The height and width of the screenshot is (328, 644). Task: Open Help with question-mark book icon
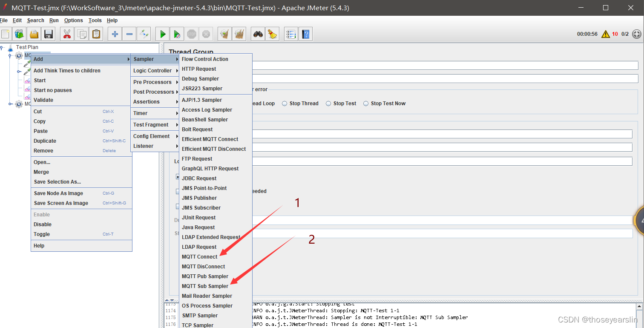pyautogui.click(x=305, y=34)
